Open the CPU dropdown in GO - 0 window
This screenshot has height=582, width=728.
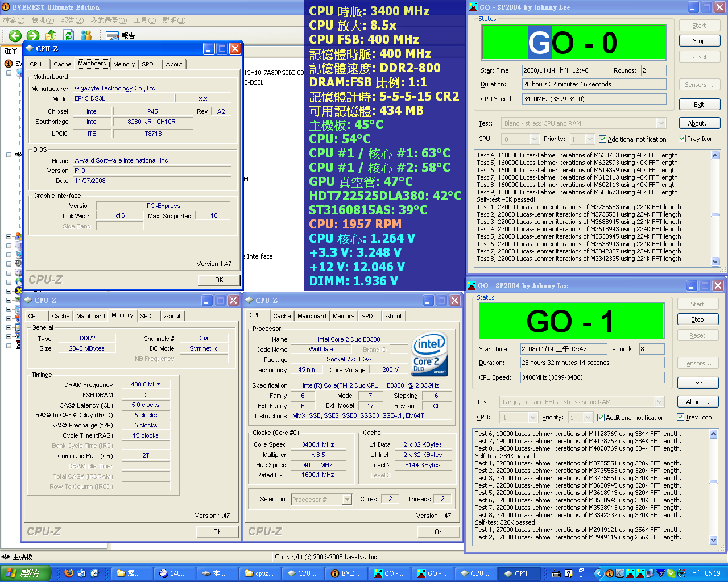point(535,139)
